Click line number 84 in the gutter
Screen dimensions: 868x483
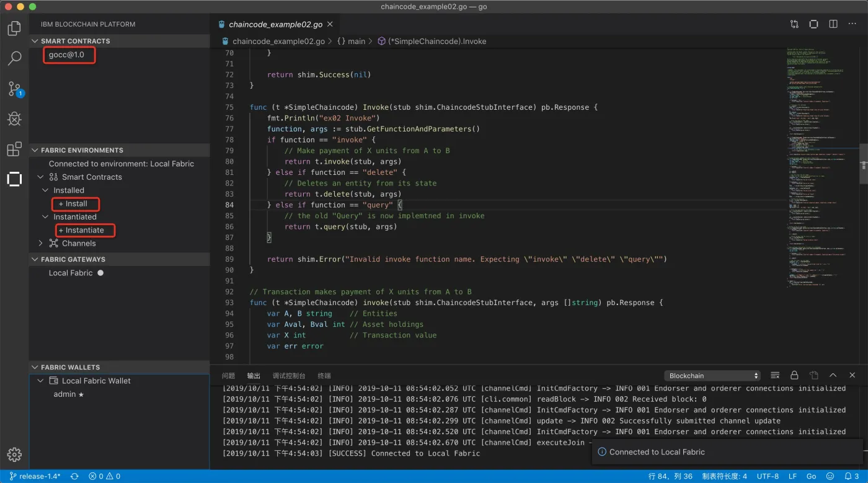pyautogui.click(x=229, y=205)
